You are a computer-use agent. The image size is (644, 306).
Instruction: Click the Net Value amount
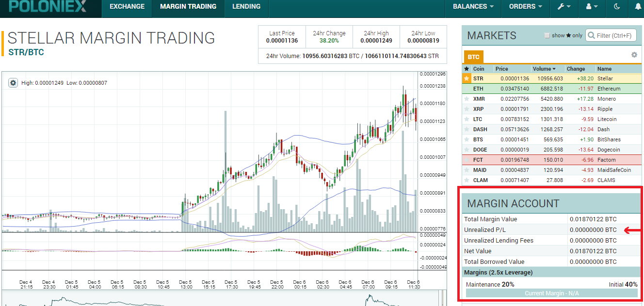(593, 251)
